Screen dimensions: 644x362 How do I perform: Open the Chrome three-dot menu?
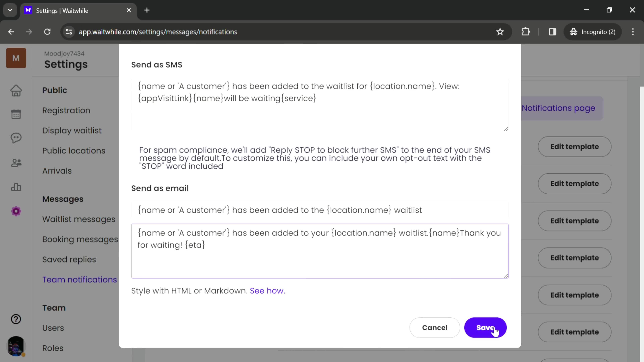633,32
